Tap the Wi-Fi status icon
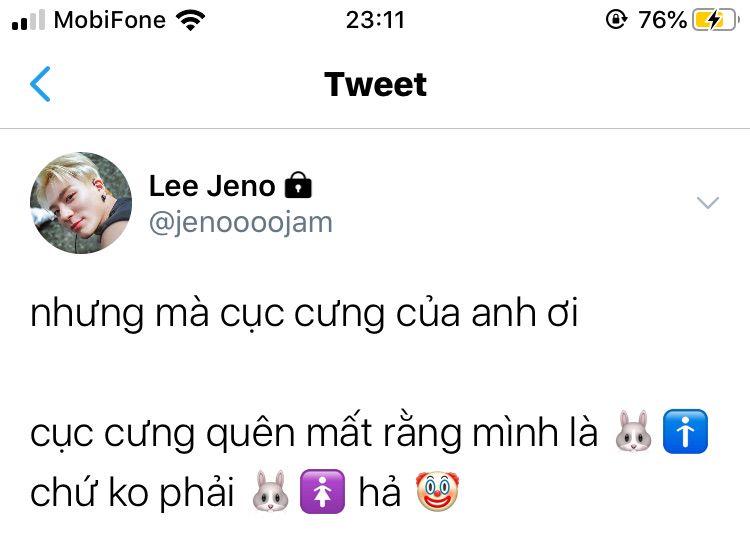This screenshot has width=750, height=543. [190, 20]
